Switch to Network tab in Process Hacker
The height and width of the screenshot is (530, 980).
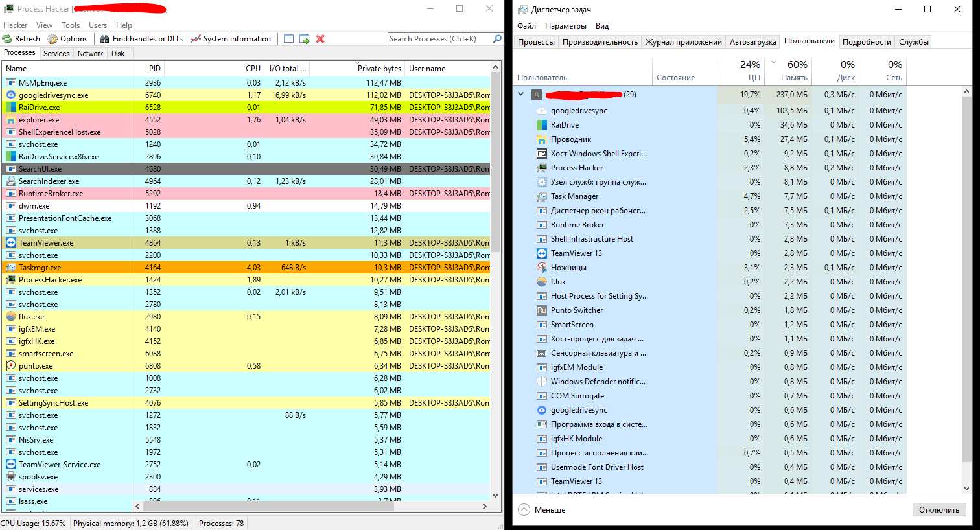pos(90,54)
